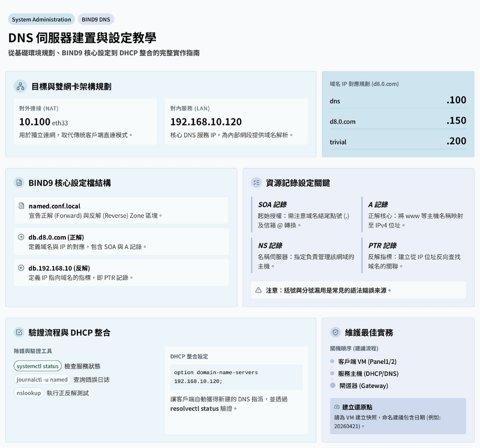Viewport: 480px width, 448px height.
Task: Click the nslookup command chip
Action: pyautogui.click(x=29, y=393)
